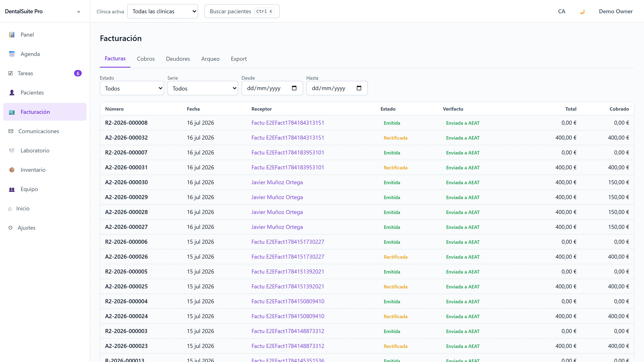This screenshot has height=362, width=644.
Task: Click the Facturación money icon in the sidebar
Action: [x=12, y=112]
